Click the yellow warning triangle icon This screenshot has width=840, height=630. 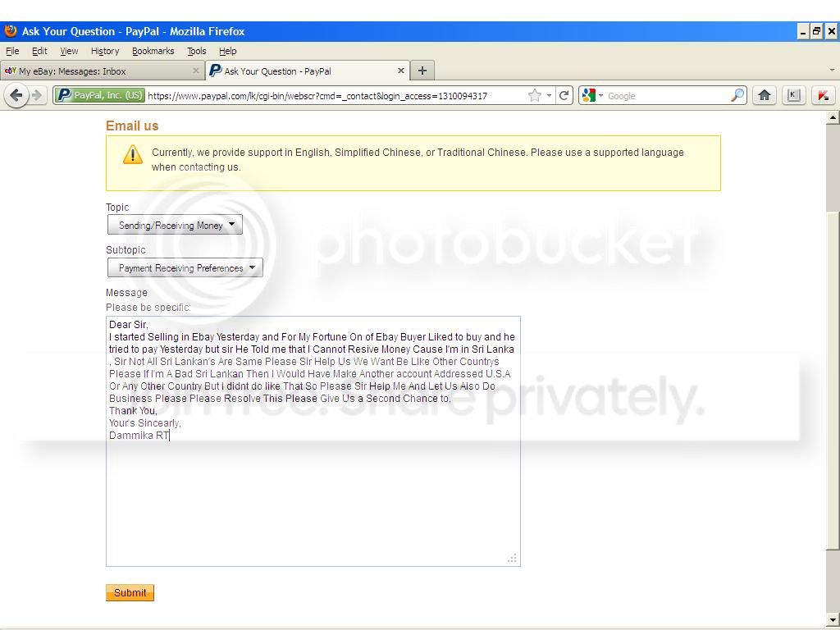tap(132, 155)
